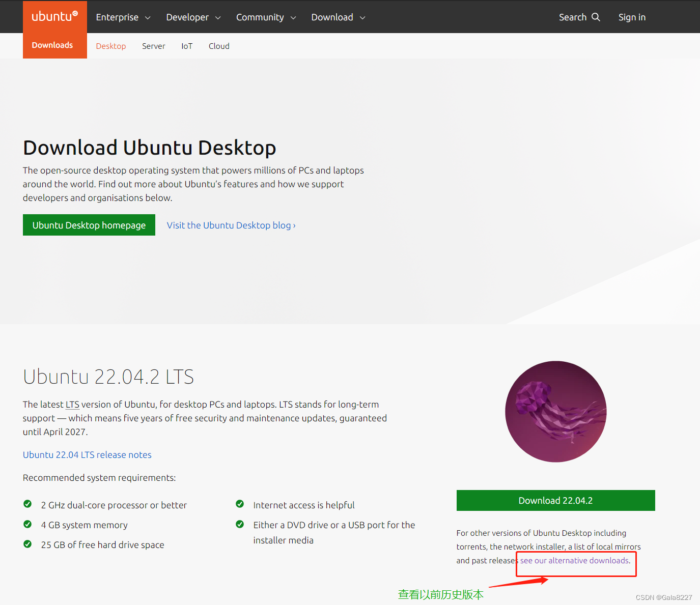The image size is (700, 605).
Task: Click '4 GB system memory' text
Action: [x=85, y=525]
